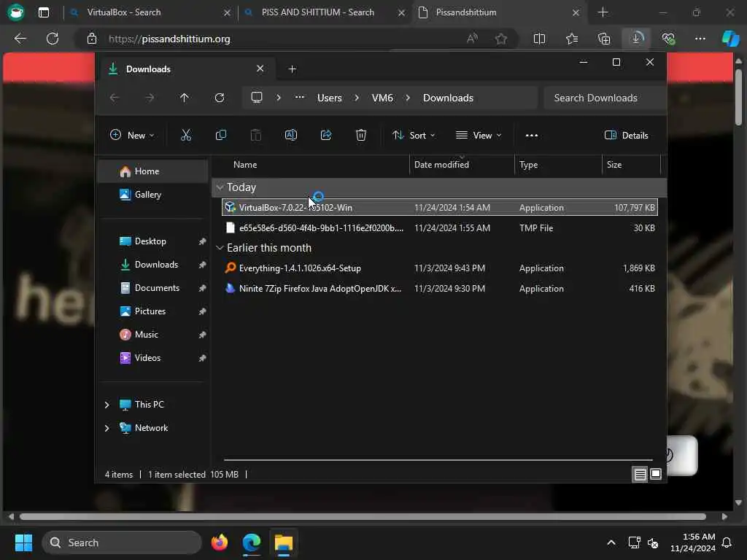This screenshot has height=560, width=747.
Task: Click the Edge browser Refresh icon
Action: pyautogui.click(x=53, y=39)
